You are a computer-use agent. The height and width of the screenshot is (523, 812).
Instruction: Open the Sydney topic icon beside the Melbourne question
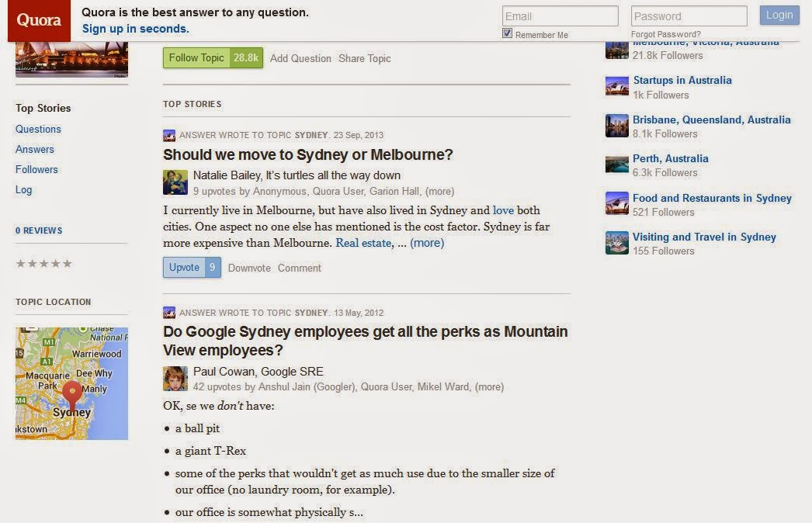[x=169, y=136]
